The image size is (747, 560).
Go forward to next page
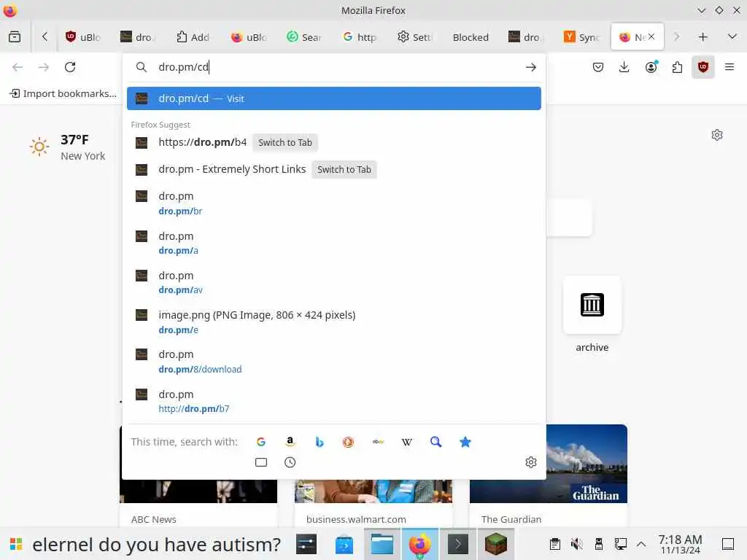click(43, 67)
